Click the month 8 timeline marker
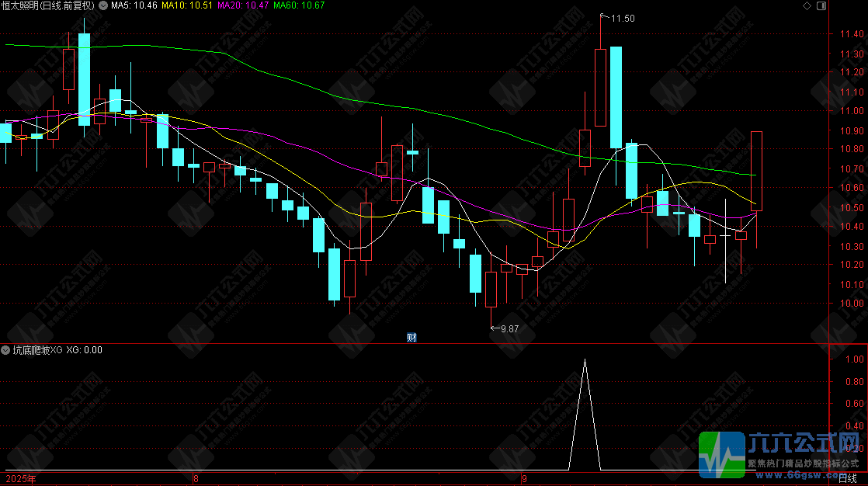This screenshot has width=868, height=486. click(x=196, y=479)
